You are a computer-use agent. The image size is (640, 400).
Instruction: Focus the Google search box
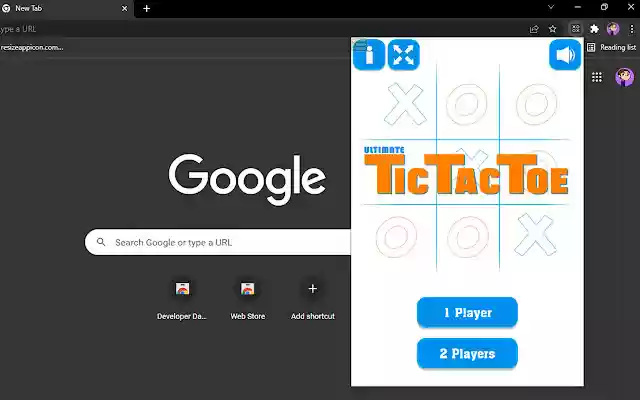tap(218, 242)
